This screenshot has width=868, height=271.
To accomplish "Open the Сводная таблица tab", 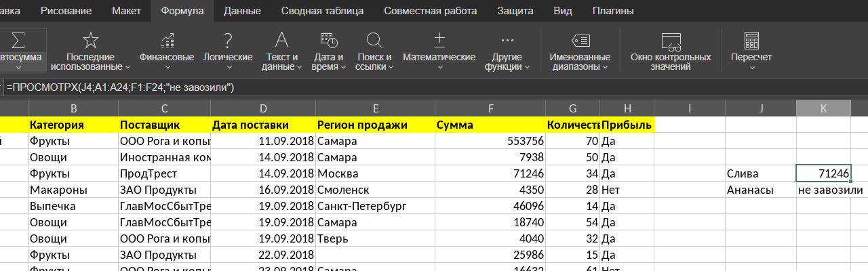I will (x=323, y=11).
